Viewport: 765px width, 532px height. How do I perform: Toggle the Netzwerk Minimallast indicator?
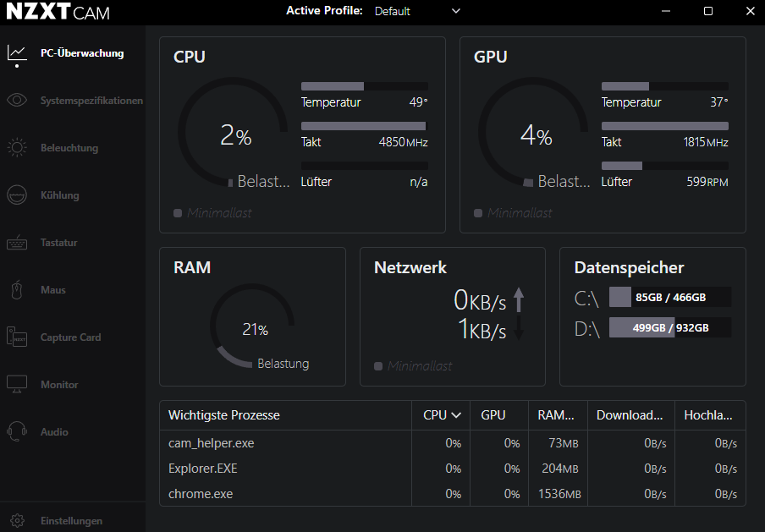pos(378,366)
